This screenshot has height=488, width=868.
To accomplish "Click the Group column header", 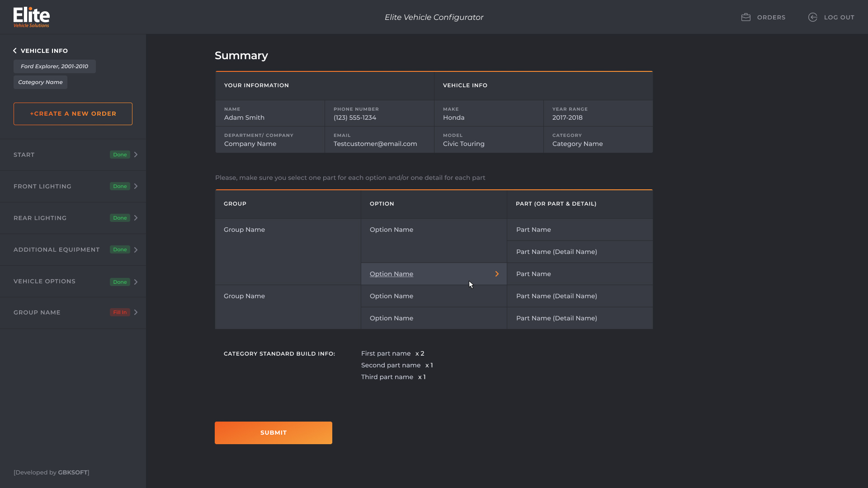I will tap(235, 204).
